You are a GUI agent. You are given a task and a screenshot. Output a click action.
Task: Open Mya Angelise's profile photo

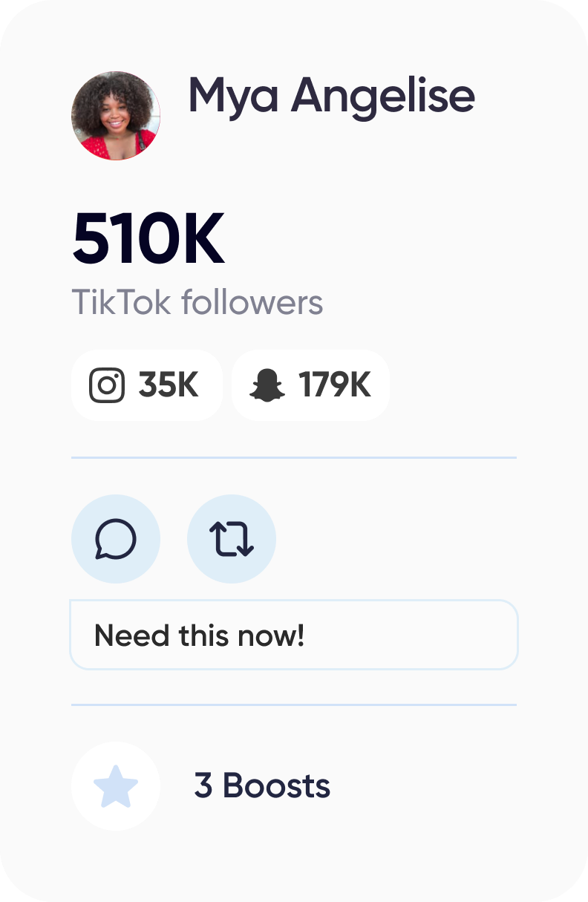(x=116, y=116)
